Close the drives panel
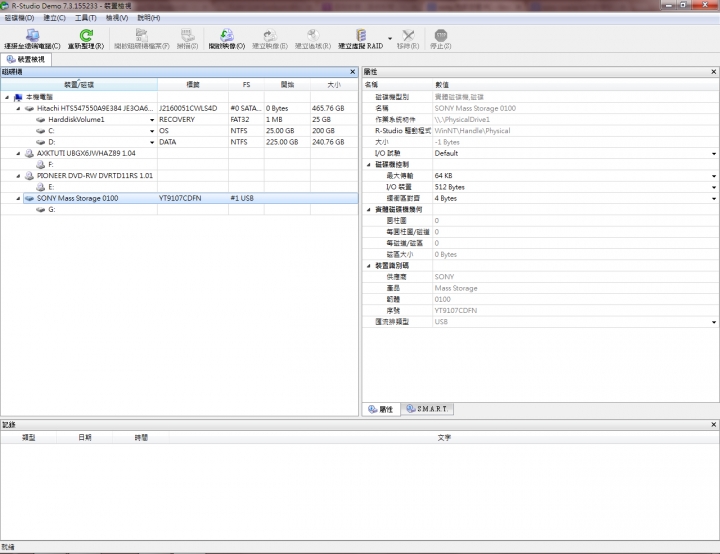 pyautogui.click(x=353, y=72)
